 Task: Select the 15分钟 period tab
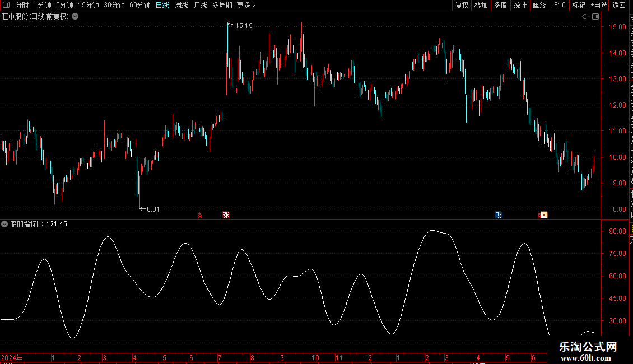88,5
